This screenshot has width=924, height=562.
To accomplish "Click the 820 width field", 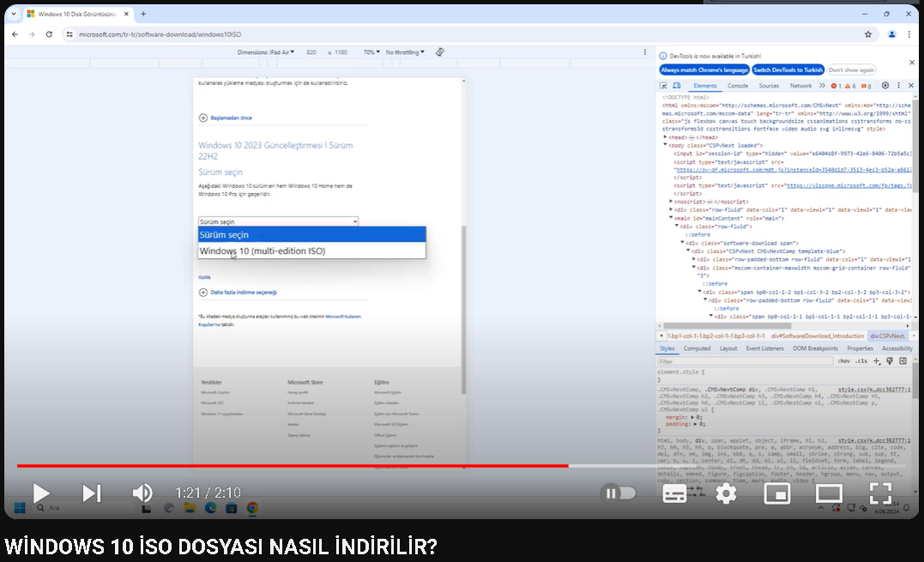I will click(311, 52).
